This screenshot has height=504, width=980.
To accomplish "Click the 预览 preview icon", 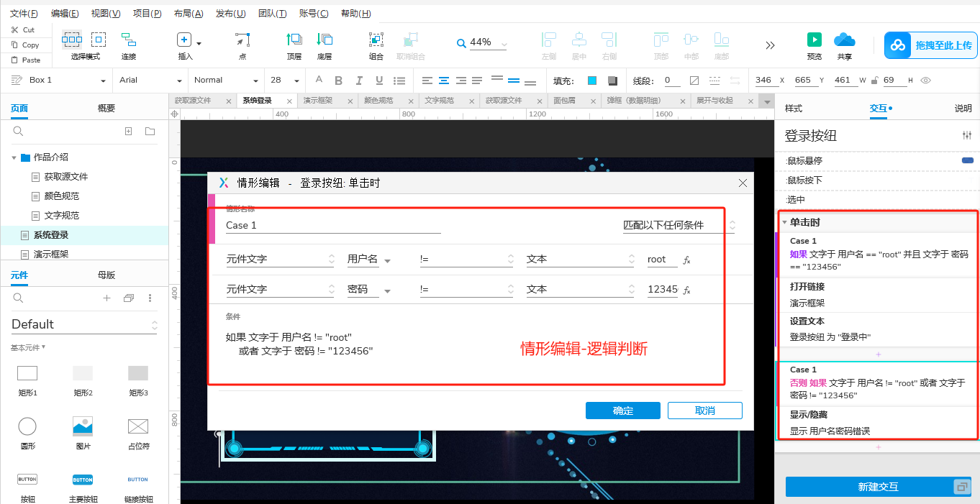I will point(815,40).
